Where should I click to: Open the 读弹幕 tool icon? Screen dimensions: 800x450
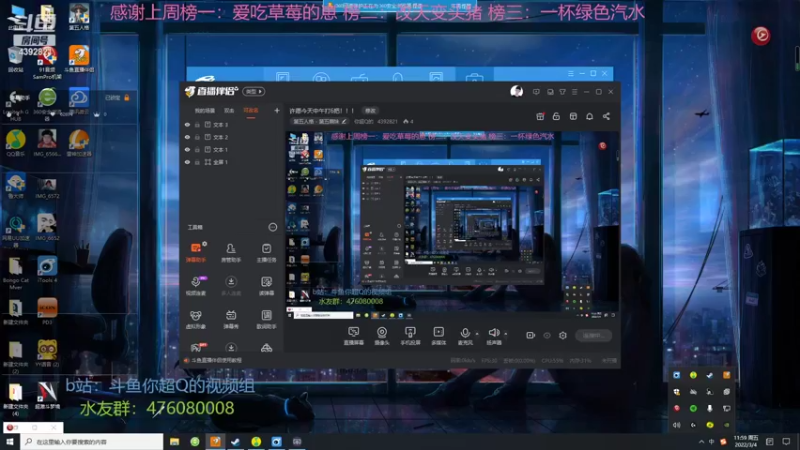pyautogui.click(x=266, y=285)
